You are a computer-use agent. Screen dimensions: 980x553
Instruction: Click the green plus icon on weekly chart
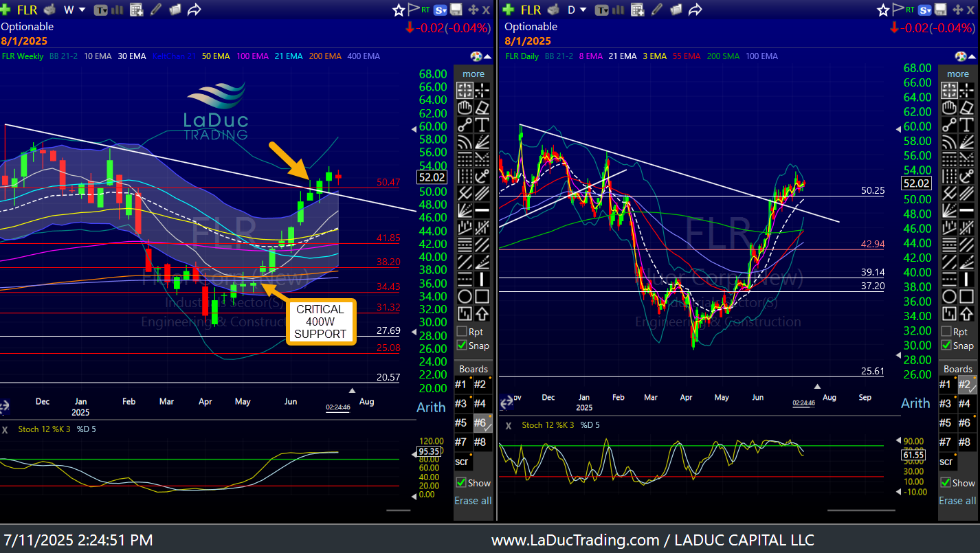(6, 10)
